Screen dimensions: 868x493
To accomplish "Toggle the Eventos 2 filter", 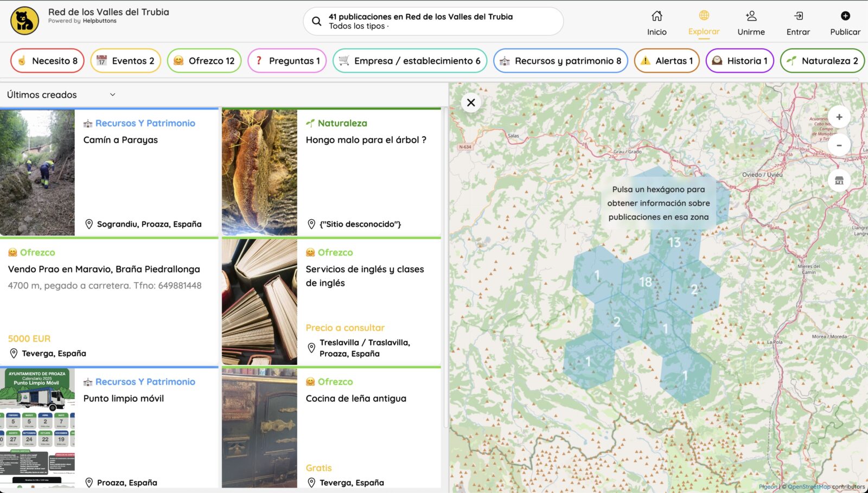I will click(x=125, y=61).
